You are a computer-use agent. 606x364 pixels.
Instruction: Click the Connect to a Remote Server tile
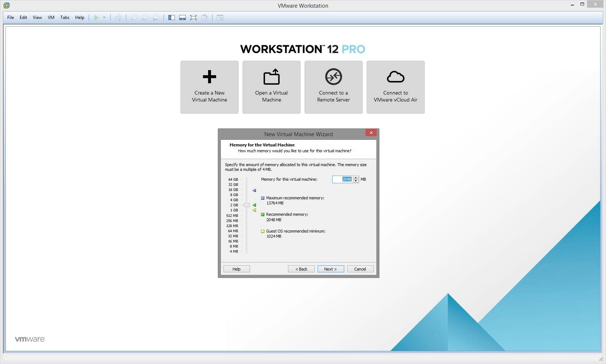(x=334, y=87)
